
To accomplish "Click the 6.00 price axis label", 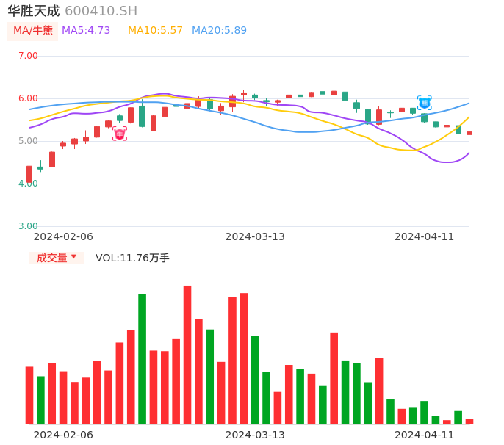I will coord(28,98).
